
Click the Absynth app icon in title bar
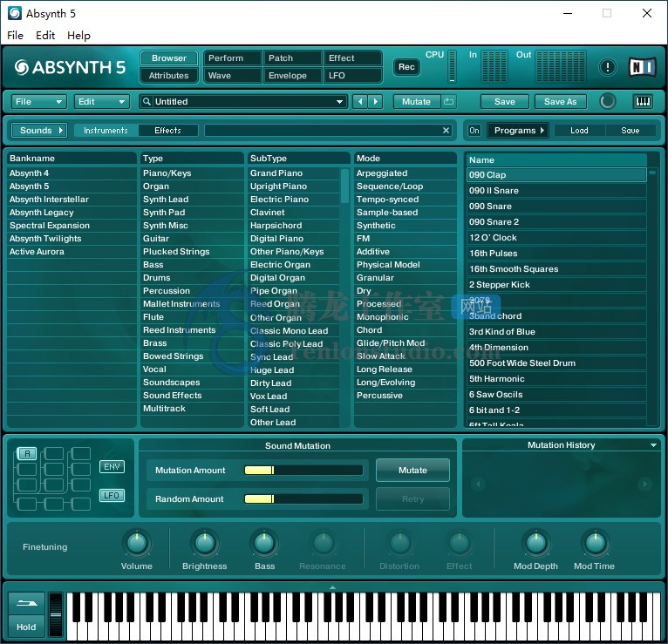15,13
